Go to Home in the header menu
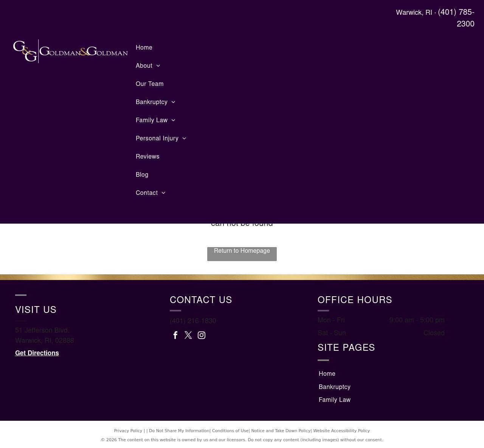 tap(144, 48)
